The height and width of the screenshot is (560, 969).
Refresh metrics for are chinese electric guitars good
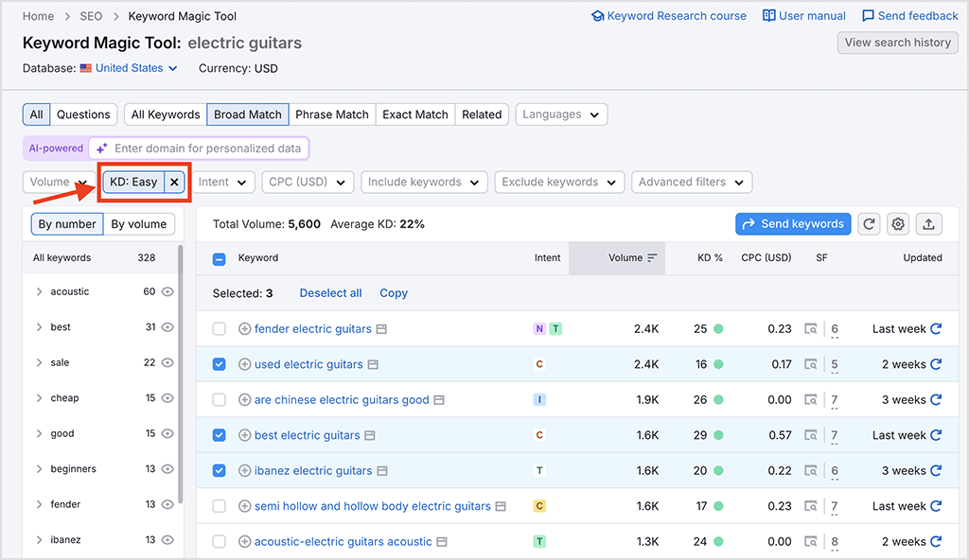936,400
